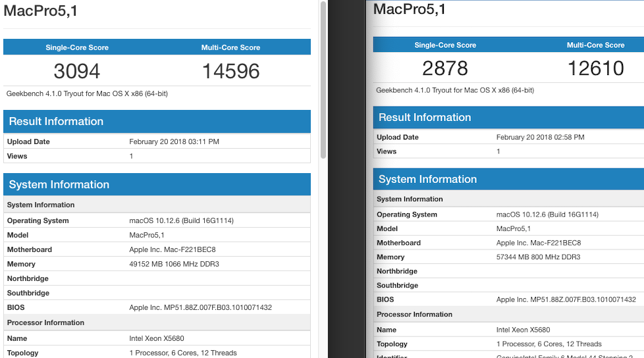
Task: Click the MacPro5,1 title in right window
Action: [x=410, y=9]
